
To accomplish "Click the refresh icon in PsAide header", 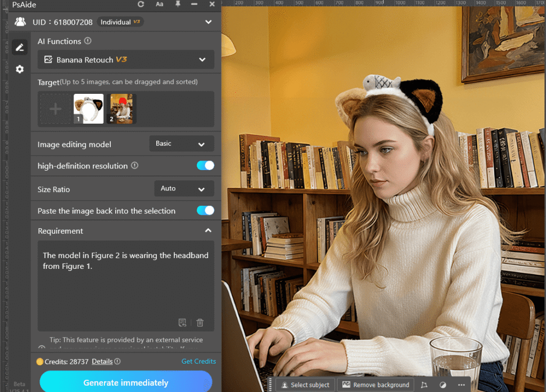I will (141, 4).
